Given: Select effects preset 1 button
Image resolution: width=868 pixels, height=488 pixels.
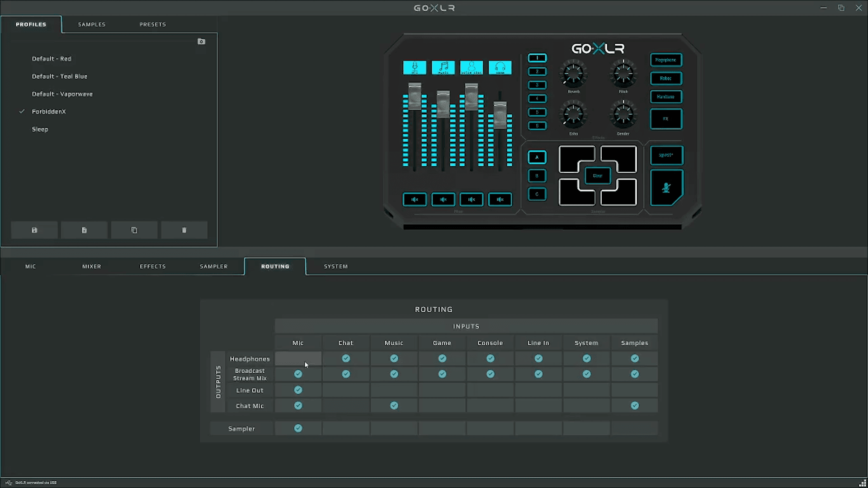Looking at the screenshot, I should (x=537, y=58).
